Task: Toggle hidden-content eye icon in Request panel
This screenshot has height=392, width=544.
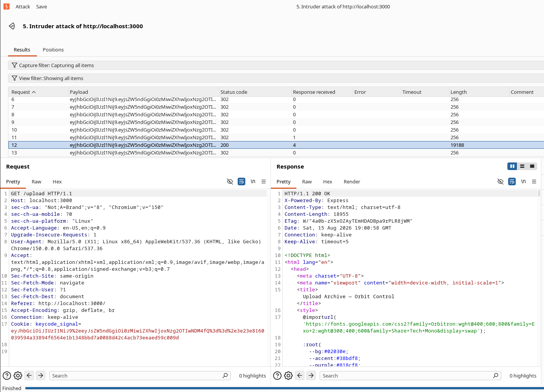Action: click(x=230, y=182)
